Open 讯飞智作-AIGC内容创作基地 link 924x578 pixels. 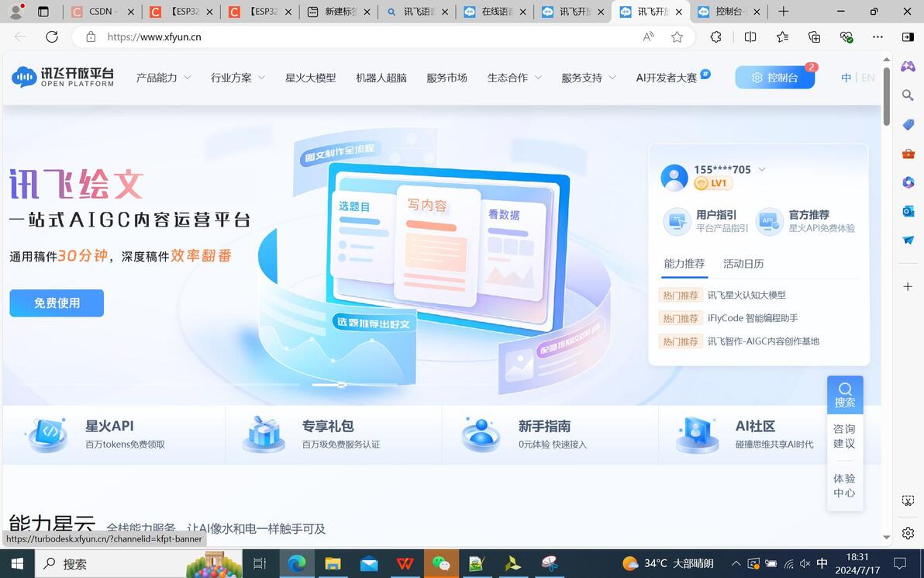point(763,341)
